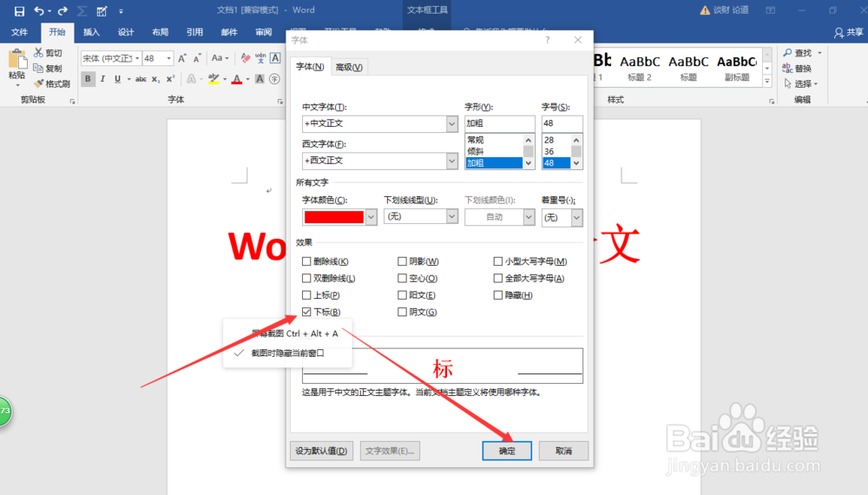Toggle subscript in the ribbon
The width and height of the screenshot is (868, 495).
pos(156,79)
